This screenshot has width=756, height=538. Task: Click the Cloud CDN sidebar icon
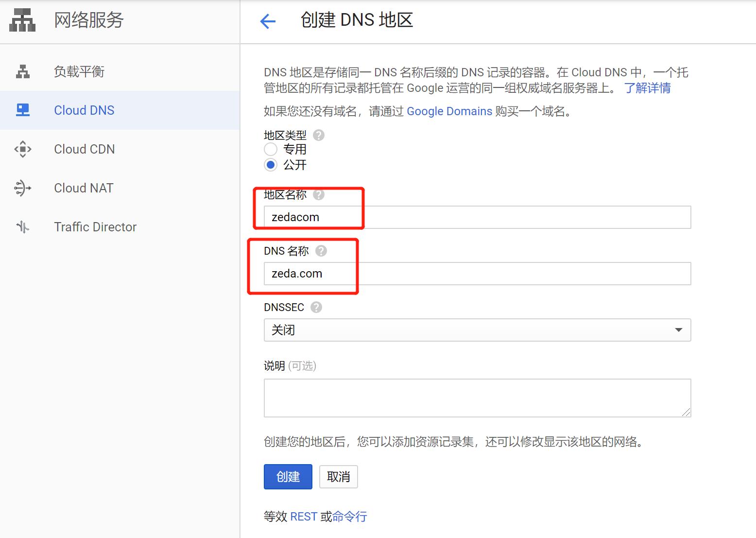tap(23, 149)
